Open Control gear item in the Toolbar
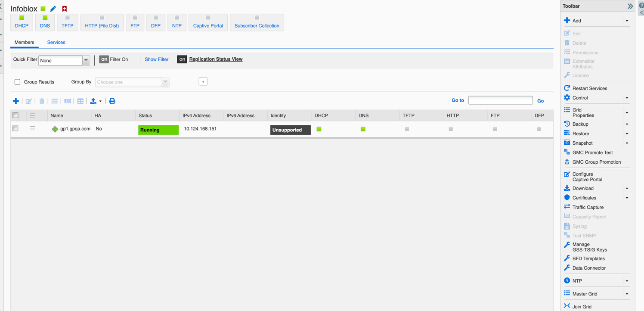The image size is (644, 311). tap(580, 98)
